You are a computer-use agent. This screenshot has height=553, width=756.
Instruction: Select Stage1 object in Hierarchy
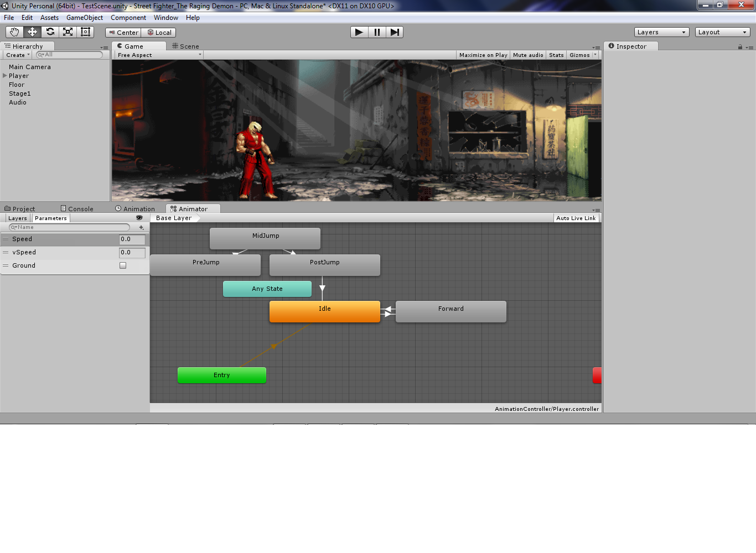click(x=20, y=93)
